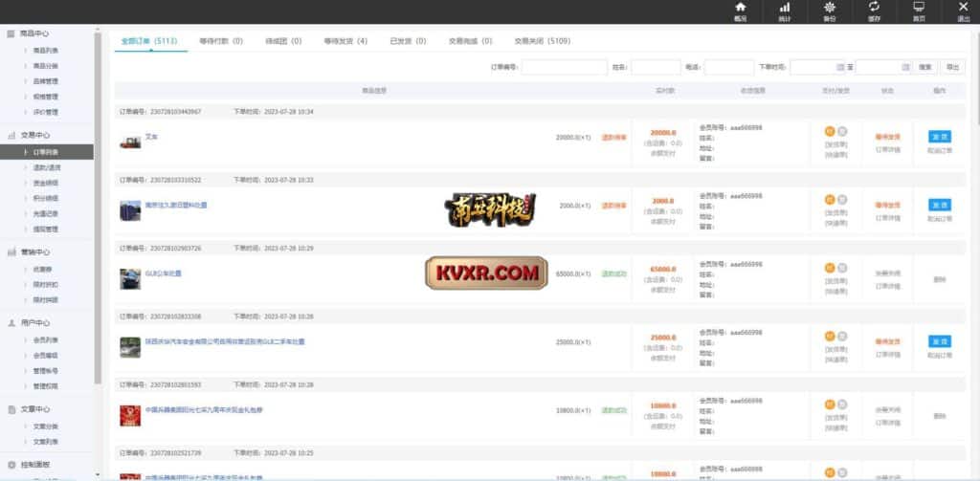
Task: Focus the 订单编号 order number input
Action: point(565,68)
